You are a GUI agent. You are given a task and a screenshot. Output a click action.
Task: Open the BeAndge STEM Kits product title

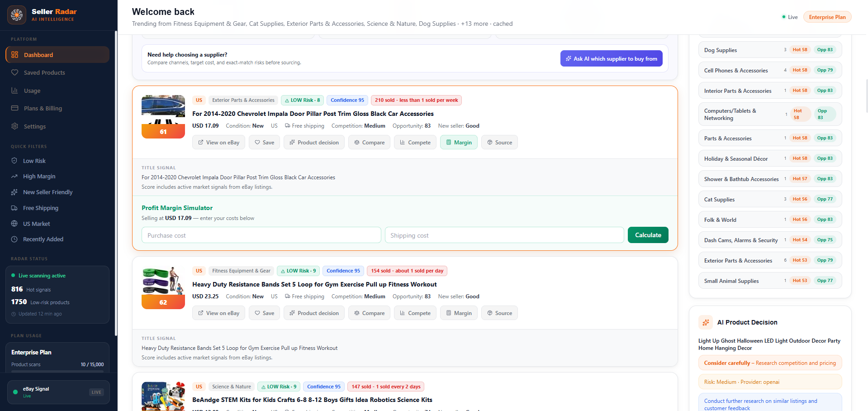tap(312, 400)
